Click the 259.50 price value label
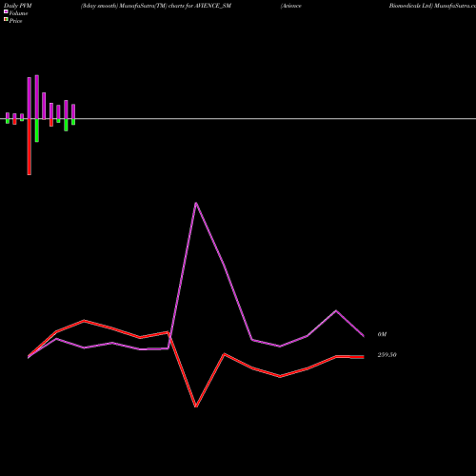Screen dimensions: 476x476 point(387,355)
